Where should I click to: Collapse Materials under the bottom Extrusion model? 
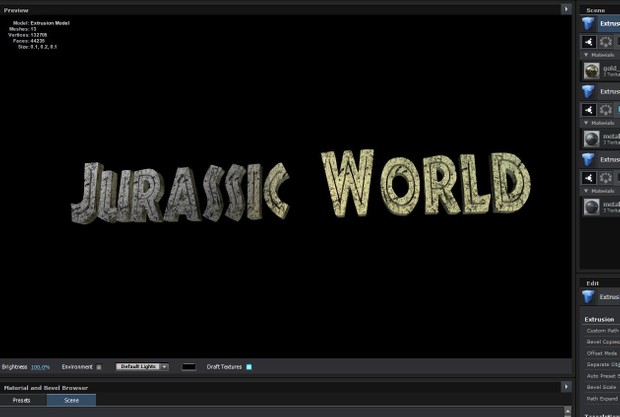[x=586, y=191]
